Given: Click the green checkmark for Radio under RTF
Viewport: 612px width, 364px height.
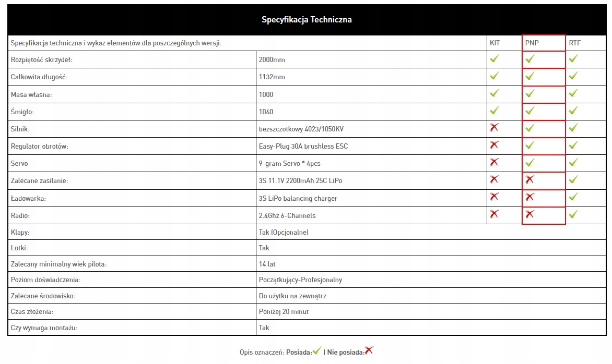Looking at the screenshot, I should pos(573,214).
